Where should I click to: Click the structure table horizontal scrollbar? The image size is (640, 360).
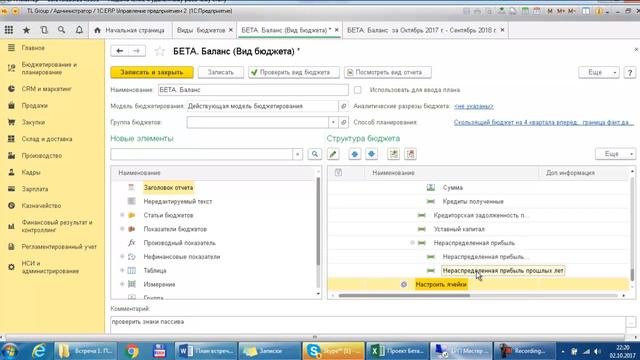[x=404, y=296]
